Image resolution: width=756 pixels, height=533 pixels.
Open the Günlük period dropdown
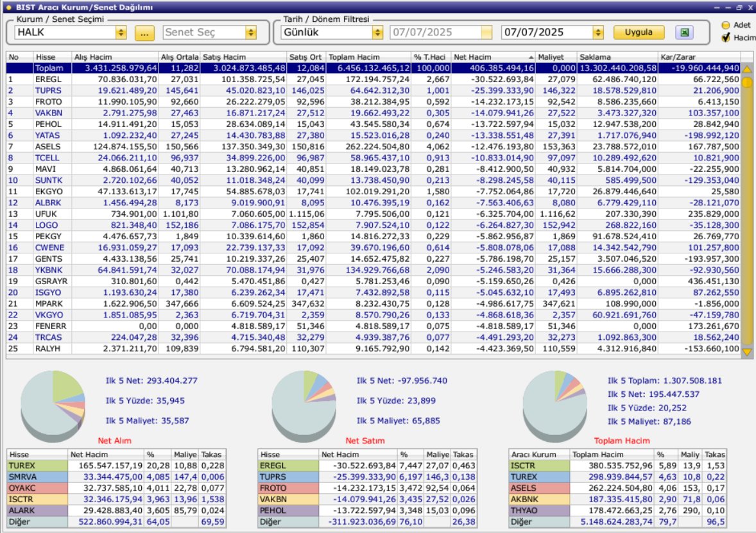click(377, 32)
